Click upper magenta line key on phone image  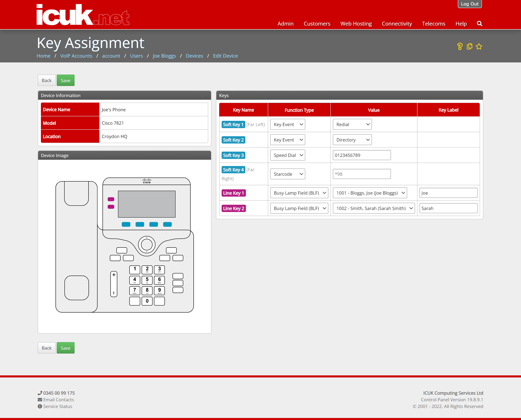coord(111,199)
